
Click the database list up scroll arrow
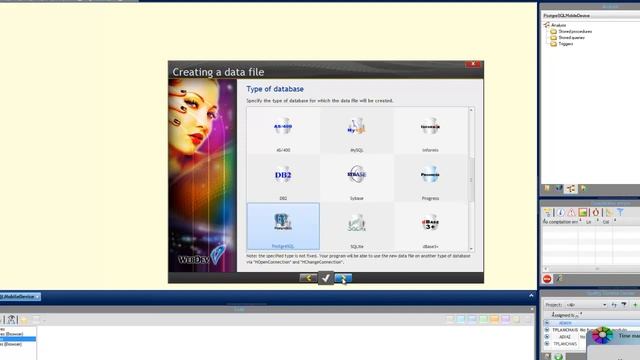(471, 110)
